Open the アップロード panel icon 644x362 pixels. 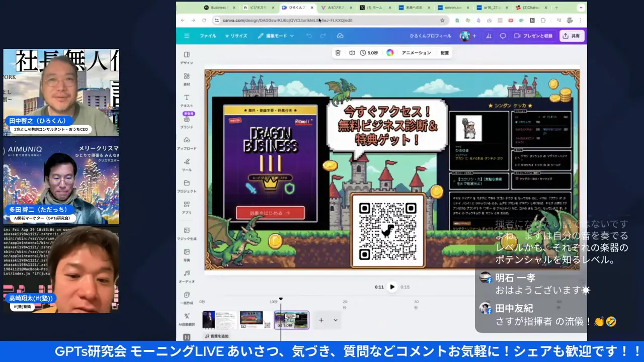(x=187, y=141)
